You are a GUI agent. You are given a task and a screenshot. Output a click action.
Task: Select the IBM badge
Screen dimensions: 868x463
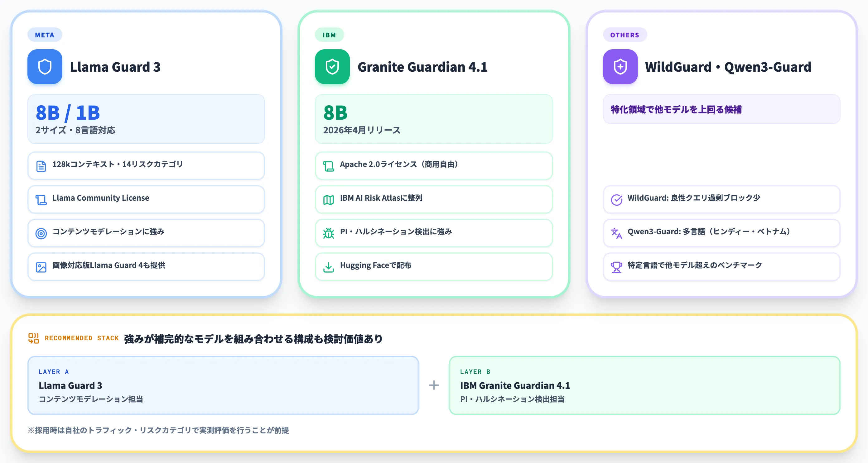tap(329, 35)
